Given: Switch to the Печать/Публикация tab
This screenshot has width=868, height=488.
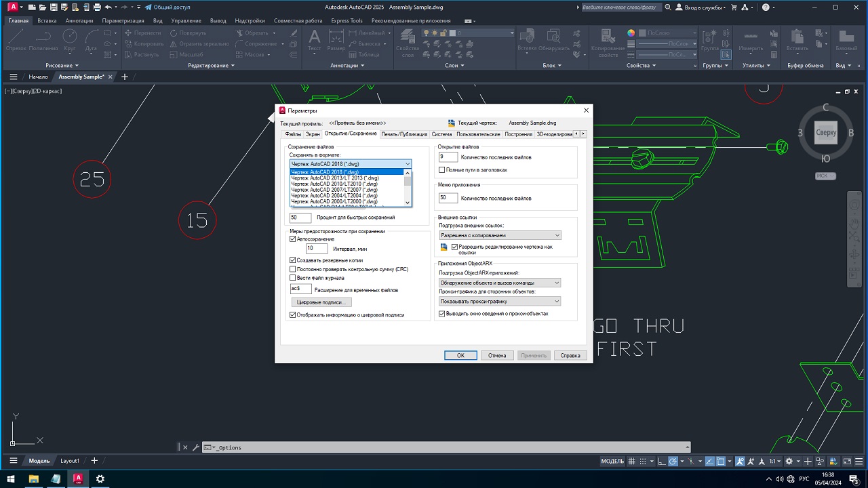Looking at the screenshot, I should [x=404, y=134].
